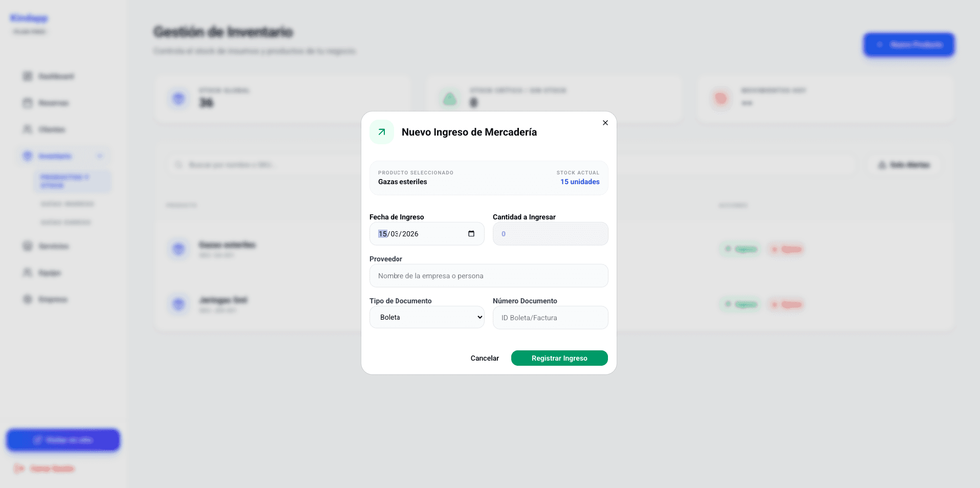Click the green arrow icon in dialog header
The image size is (980, 488).
[x=382, y=132]
